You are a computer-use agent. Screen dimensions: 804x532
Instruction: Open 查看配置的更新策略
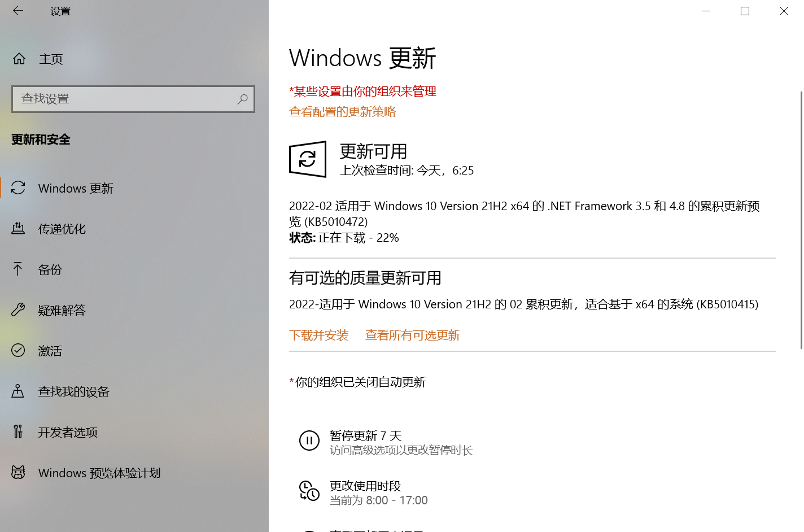(342, 112)
